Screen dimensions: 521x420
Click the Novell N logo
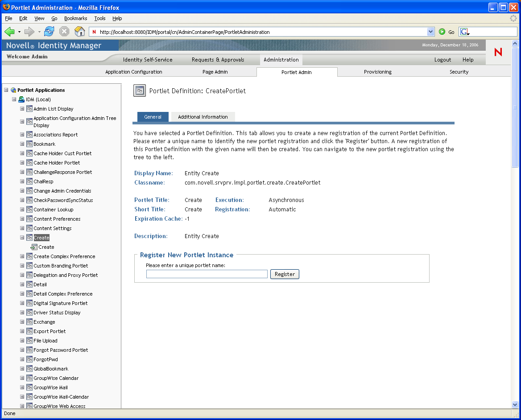498,52
